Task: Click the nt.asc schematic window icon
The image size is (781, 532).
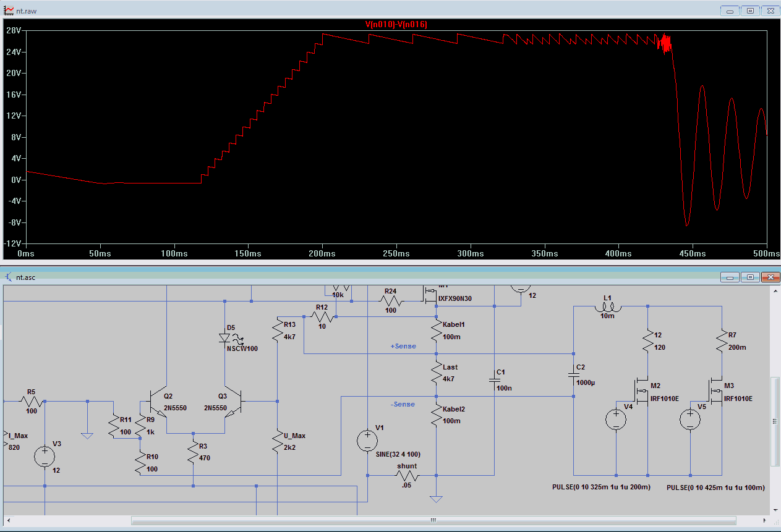Action: pos(7,277)
